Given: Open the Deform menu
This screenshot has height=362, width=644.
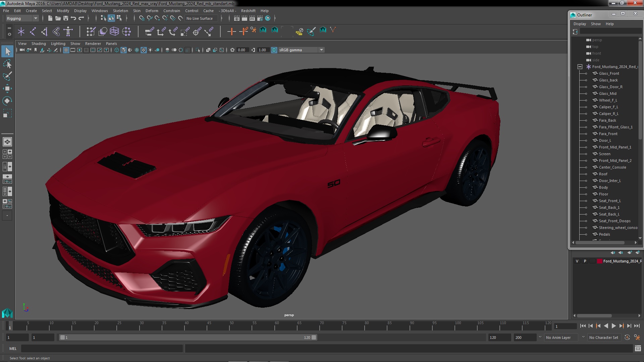Looking at the screenshot, I should [152, 11].
